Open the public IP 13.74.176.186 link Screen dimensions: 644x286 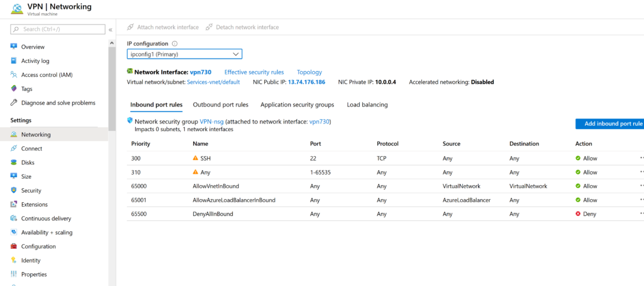point(306,82)
